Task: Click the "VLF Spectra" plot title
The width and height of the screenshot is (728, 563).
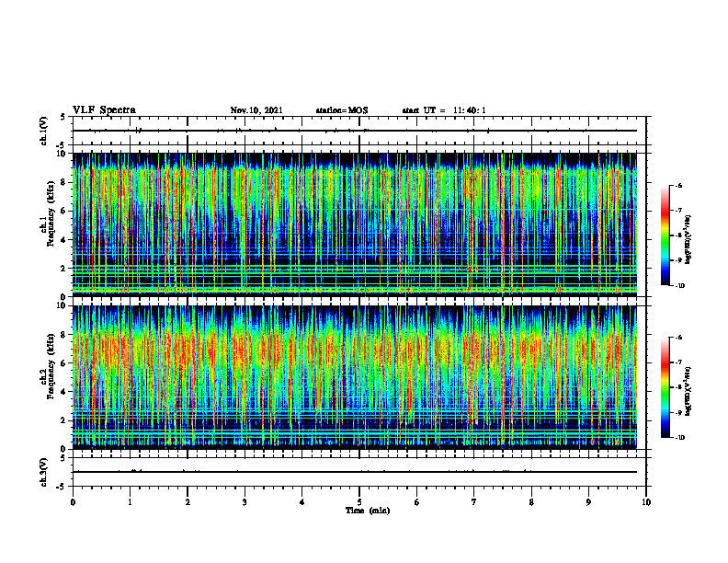Action: click(x=104, y=110)
